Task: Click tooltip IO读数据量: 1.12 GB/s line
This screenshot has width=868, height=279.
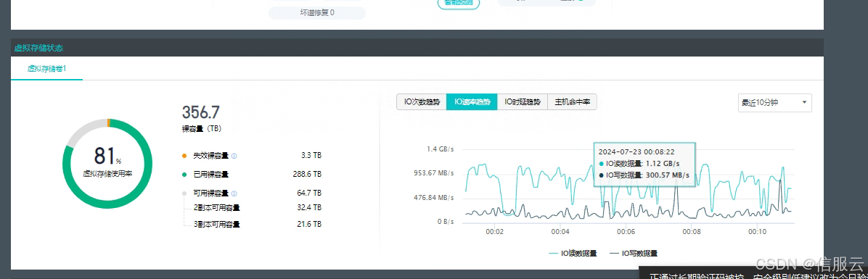Action: [x=640, y=164]
